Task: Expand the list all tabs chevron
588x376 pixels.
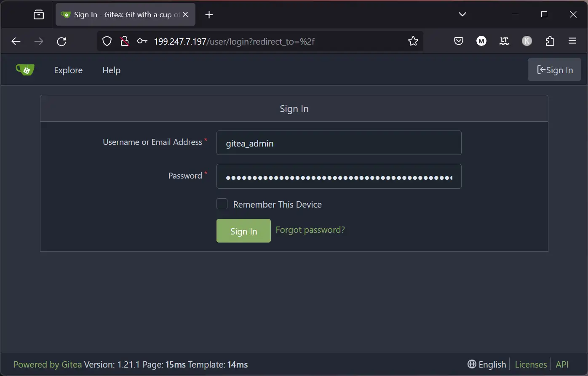Action: pyautogui.click(x=462, y=14)
